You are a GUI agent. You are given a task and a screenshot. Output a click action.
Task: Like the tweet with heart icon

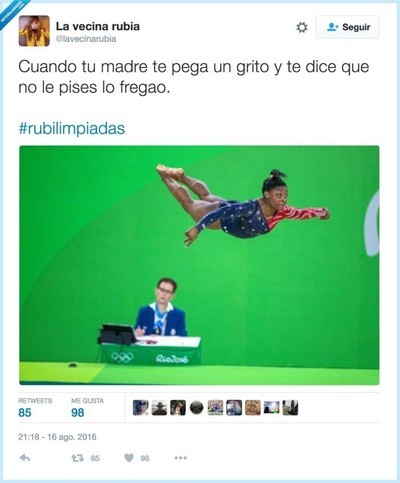tap(129, 458)
